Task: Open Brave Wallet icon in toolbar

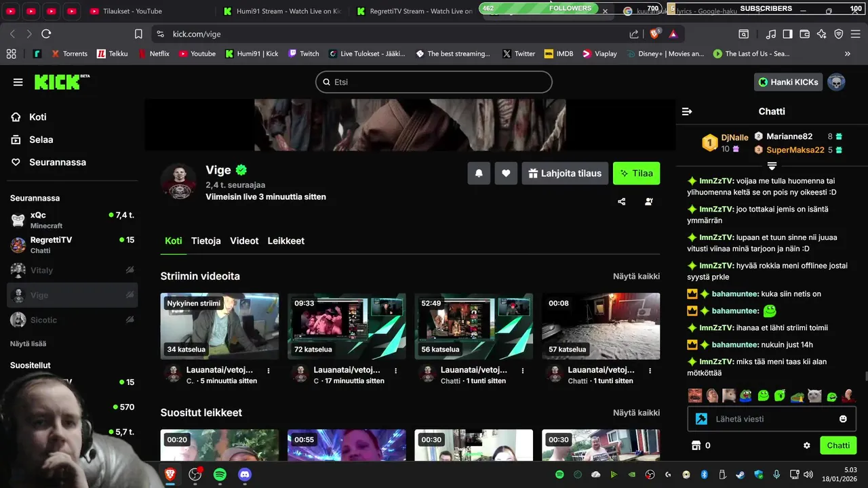Action: [x=804, y=34]
